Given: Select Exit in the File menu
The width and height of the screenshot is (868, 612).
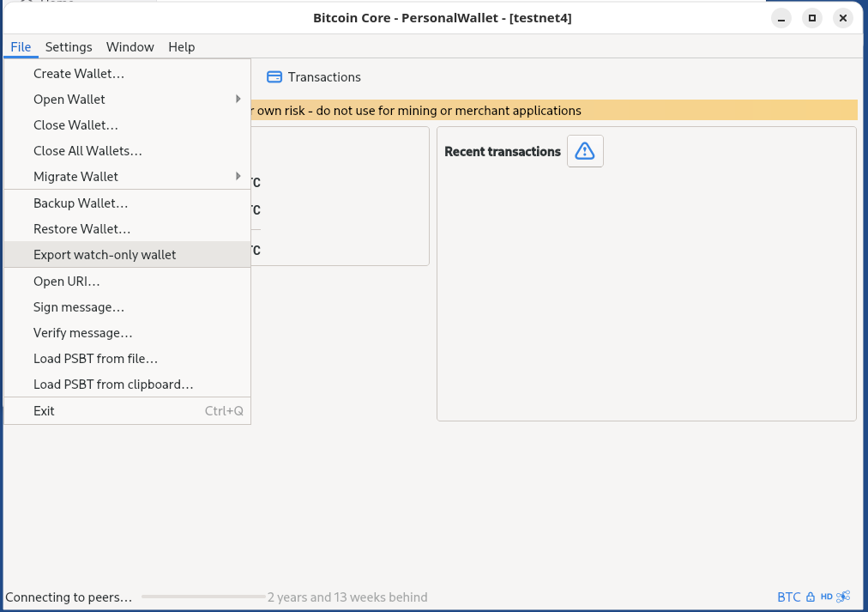Looking at the screenshot, I should (x=127, y=411).
